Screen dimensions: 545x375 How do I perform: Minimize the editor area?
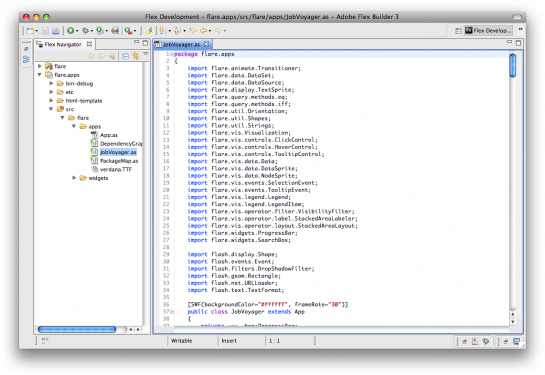(509, 42)
